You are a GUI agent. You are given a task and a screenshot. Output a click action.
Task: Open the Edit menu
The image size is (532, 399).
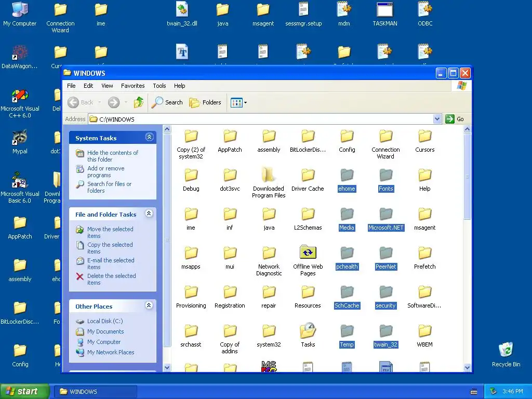tap(88, 86)
